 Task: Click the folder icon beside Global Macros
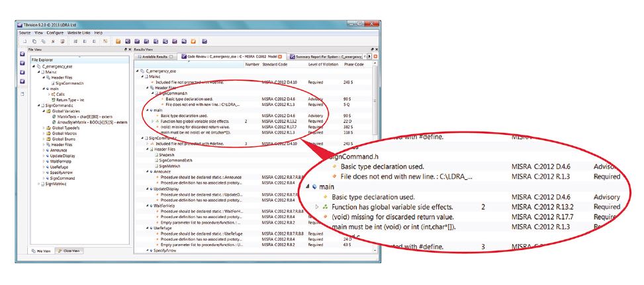coord(48,134)
